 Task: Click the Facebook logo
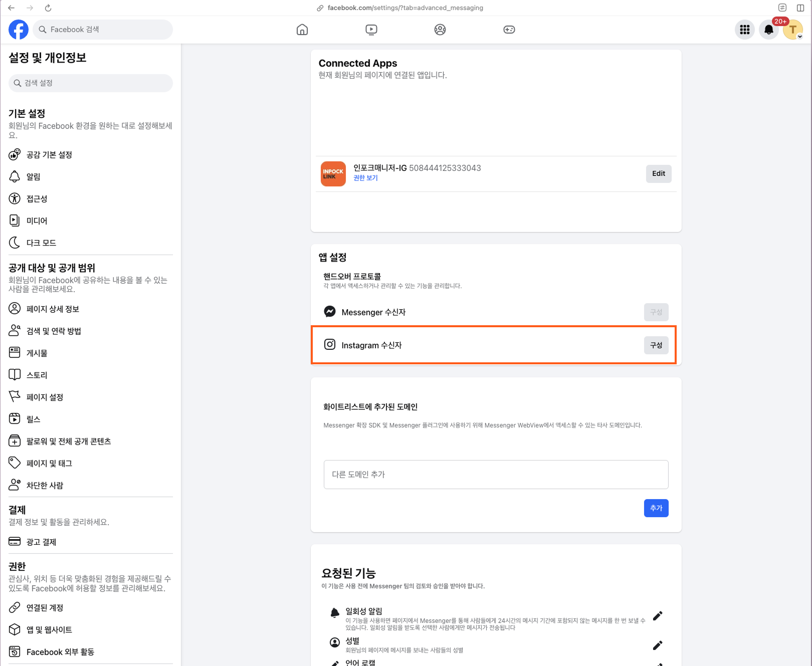coord(19,30)
